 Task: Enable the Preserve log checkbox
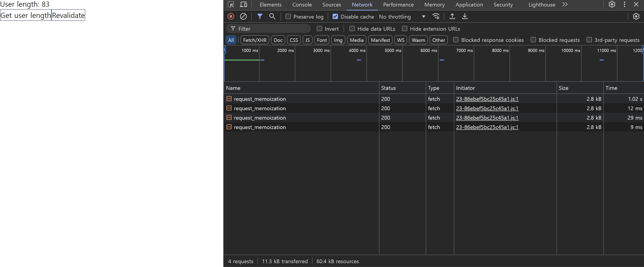click(288, 17)
